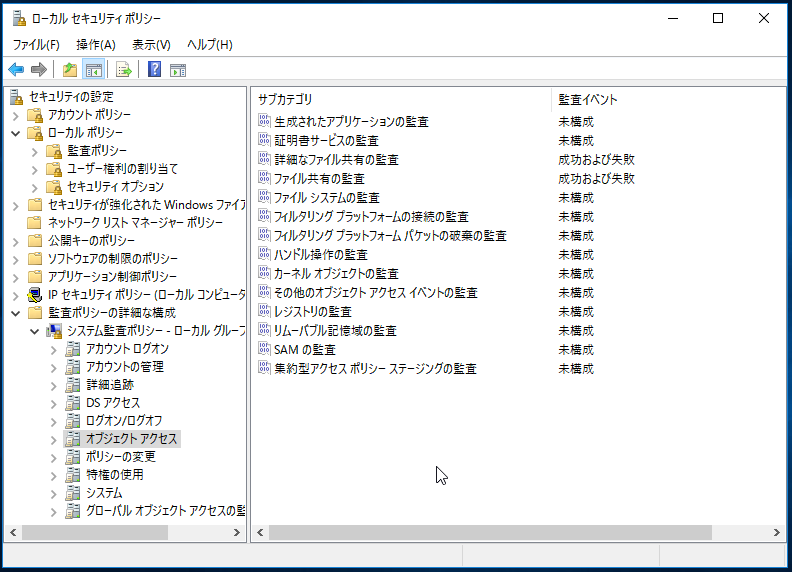Image resolution: width=792 pixels, height=572 pixels.
Task: Expand the アプリケーション制御ポリシー node
Action: (16, 277)
